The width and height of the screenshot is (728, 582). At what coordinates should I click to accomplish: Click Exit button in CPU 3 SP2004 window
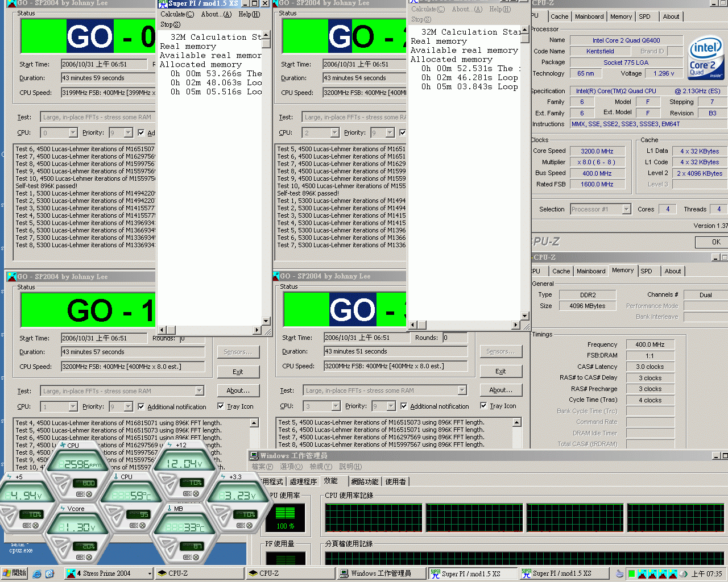click(501, 371)
